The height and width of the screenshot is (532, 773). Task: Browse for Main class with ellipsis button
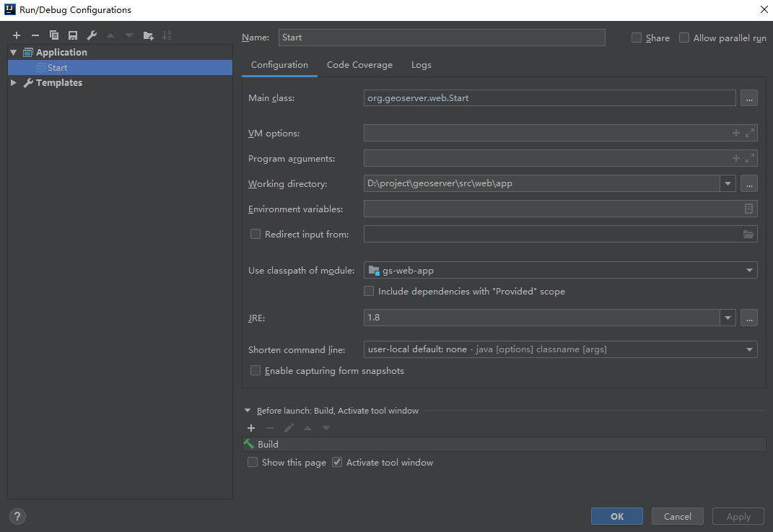coord(748,98)
